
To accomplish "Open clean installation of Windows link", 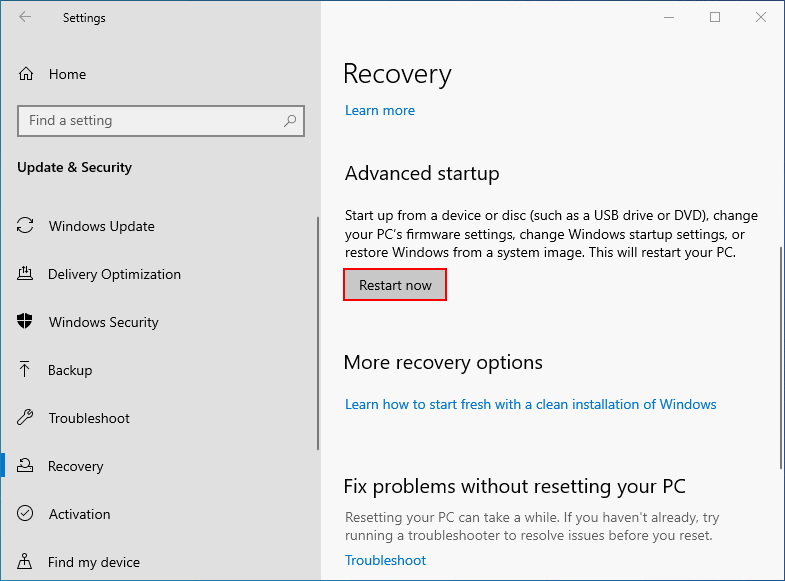I will tap(530, 404).
